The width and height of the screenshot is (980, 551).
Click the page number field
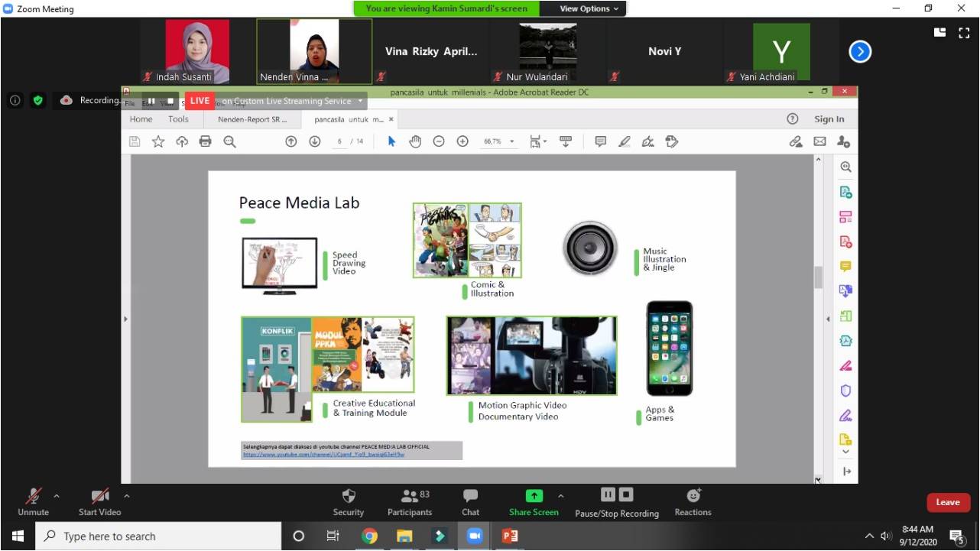339,141
